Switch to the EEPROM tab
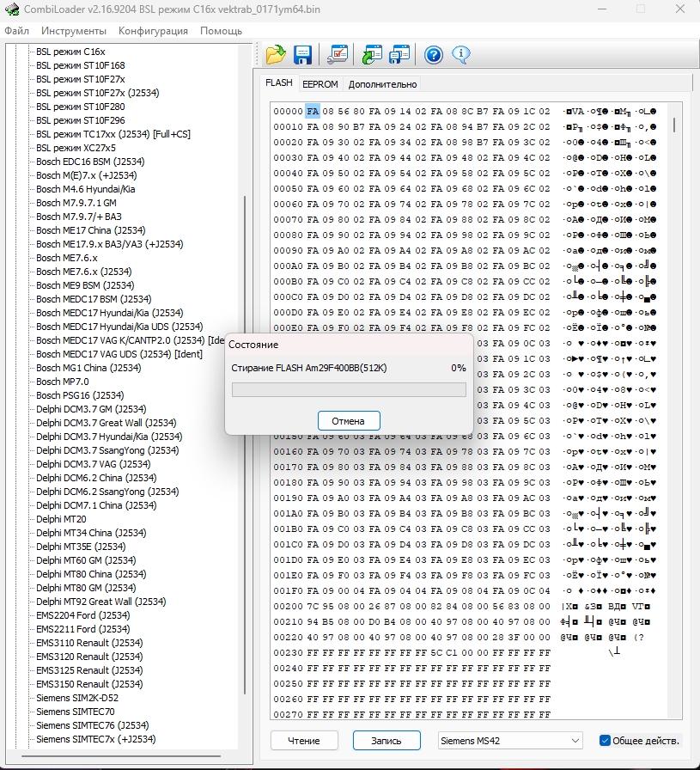 [x=320, y=84]
